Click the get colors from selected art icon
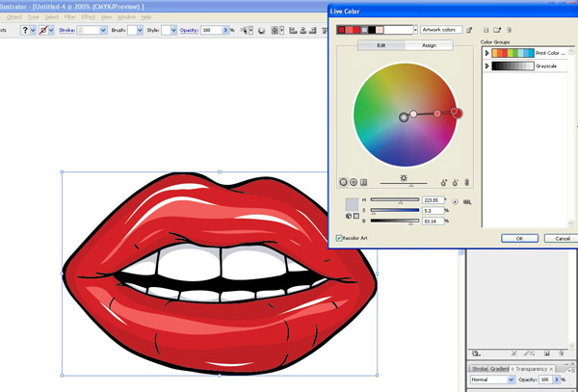Viewport: 578px width, 392px height. pos(469,30)
